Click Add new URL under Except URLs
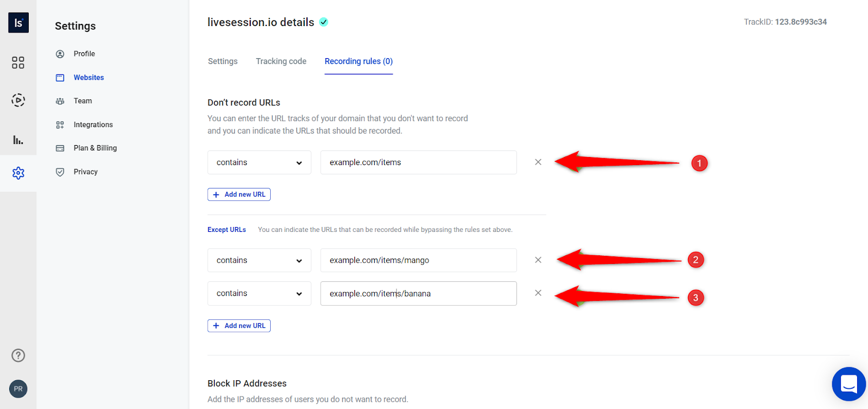 point(239,326)
